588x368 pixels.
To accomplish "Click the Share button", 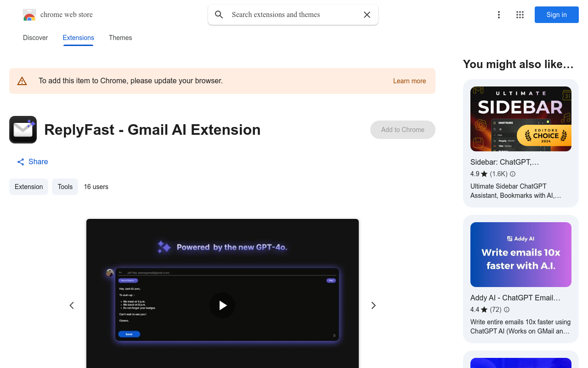I will pos(32,161).
